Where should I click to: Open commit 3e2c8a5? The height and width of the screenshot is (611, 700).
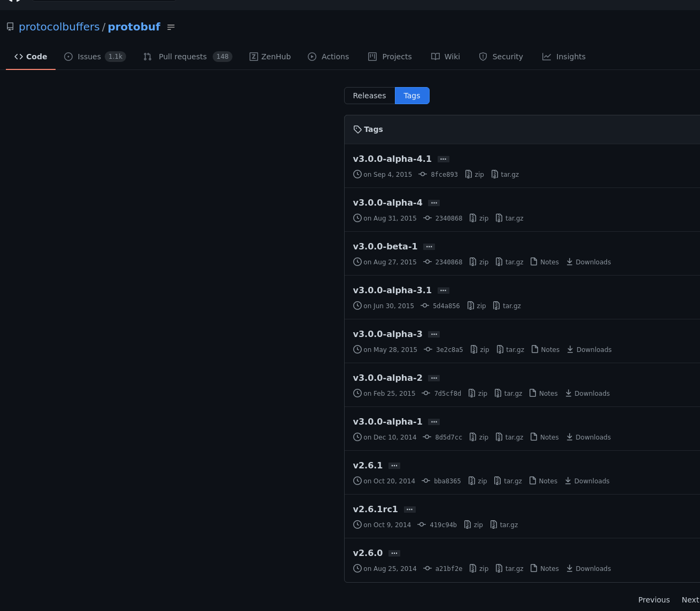(x=444, y=350)
